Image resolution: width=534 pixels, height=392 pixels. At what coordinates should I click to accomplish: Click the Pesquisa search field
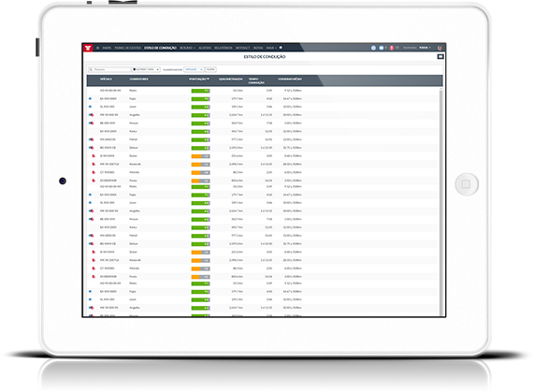click(x=109, y=69)
